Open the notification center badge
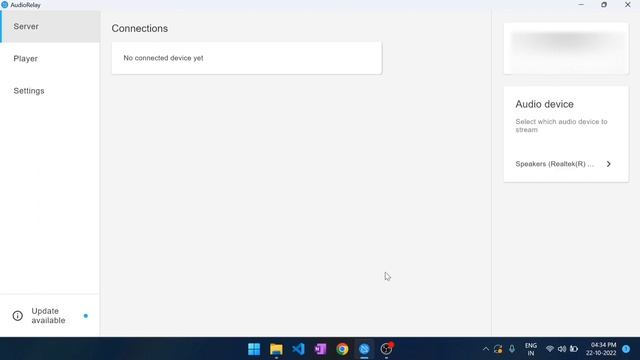640x360 pixels. [x=626, y=349]
